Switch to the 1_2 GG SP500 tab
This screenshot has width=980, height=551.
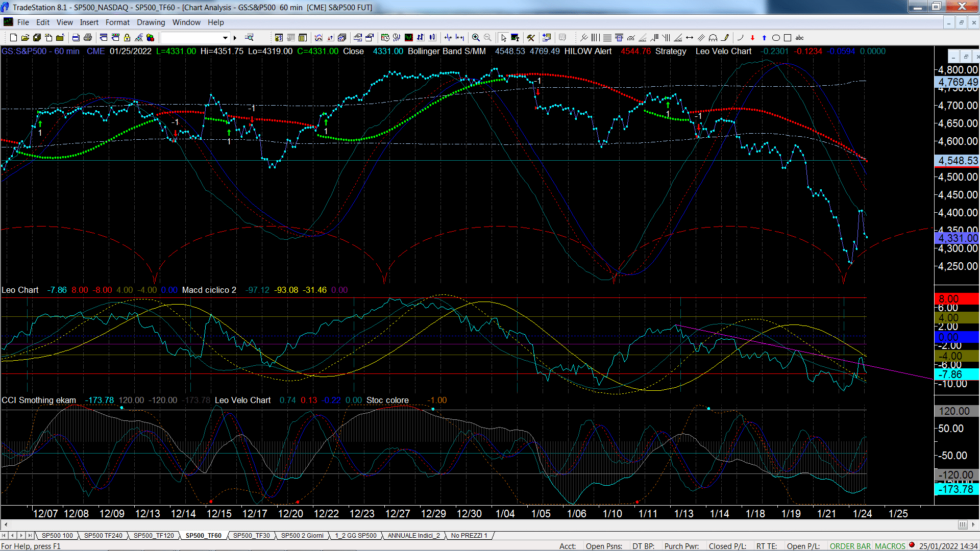click(356, 536)
